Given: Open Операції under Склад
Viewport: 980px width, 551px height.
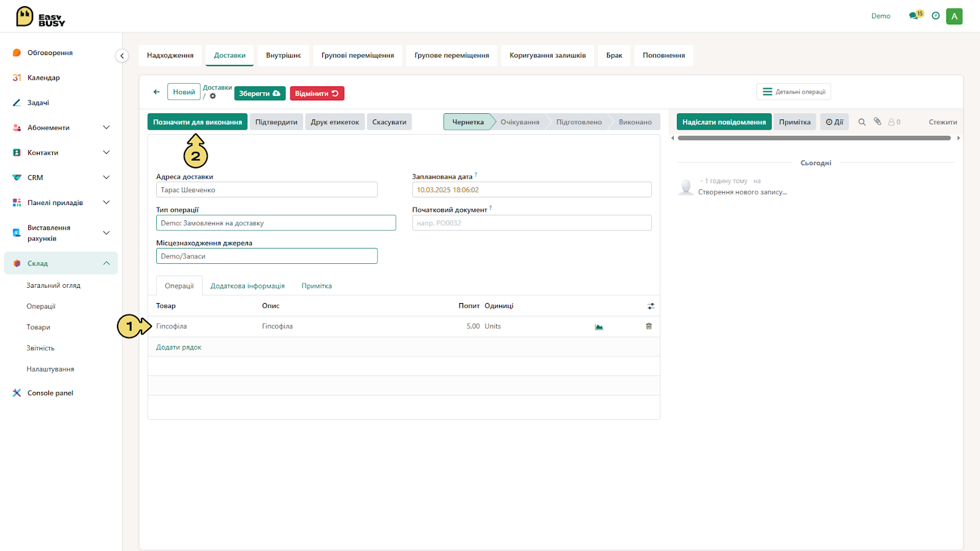Looking at the screenshot, I should tap(41, 306).
